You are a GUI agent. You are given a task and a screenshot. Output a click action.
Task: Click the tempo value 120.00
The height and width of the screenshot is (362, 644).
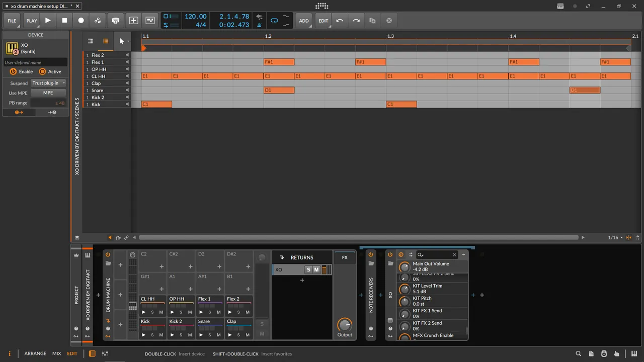196,17
